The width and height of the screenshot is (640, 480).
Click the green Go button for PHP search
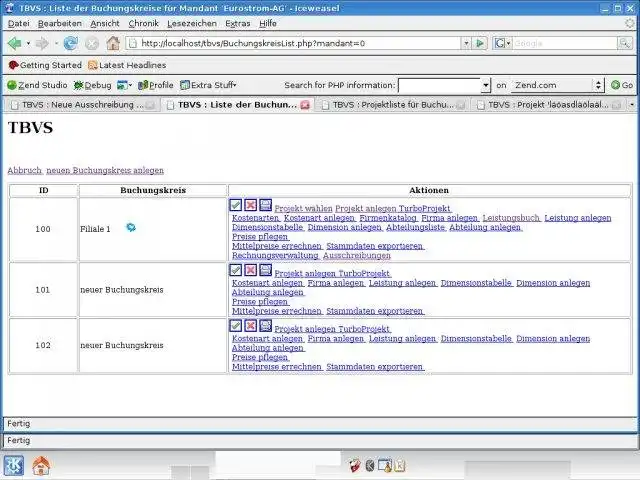tap(622, 85)
